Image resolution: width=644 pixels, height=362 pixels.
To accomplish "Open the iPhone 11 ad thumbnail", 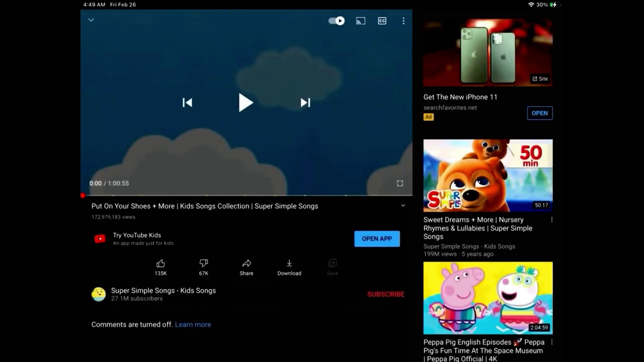I will [488, 53].
